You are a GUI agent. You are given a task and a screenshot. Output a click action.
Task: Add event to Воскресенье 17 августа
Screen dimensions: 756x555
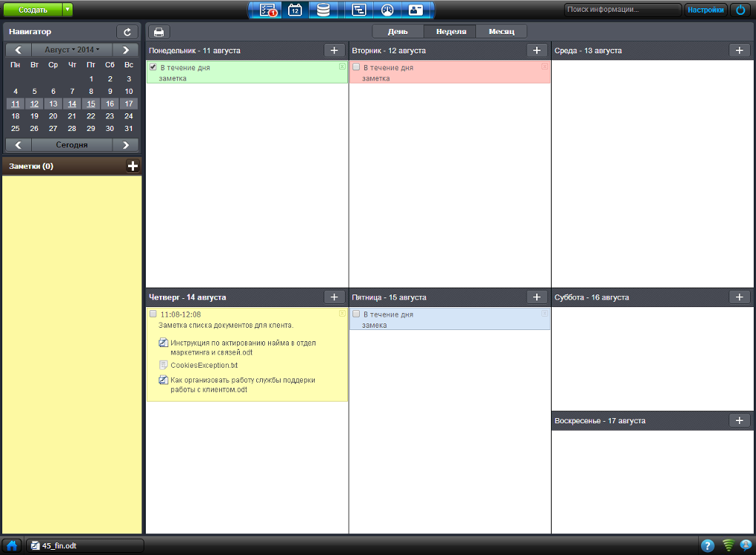[739, 420]
